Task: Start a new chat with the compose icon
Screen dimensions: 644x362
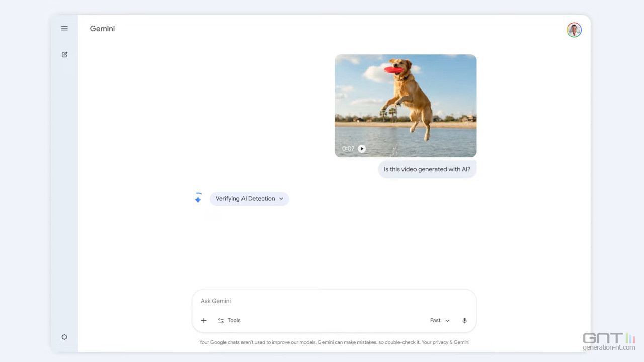Action: (x=64, y=54)
